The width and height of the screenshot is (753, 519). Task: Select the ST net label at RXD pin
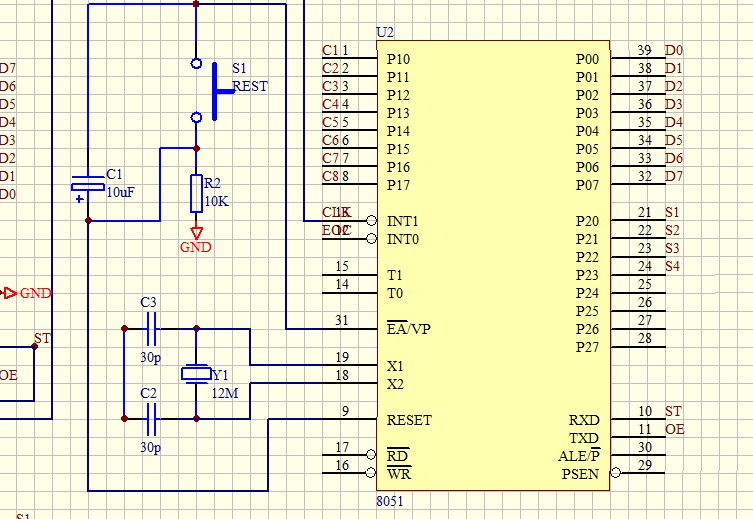(x=673, y=411)
